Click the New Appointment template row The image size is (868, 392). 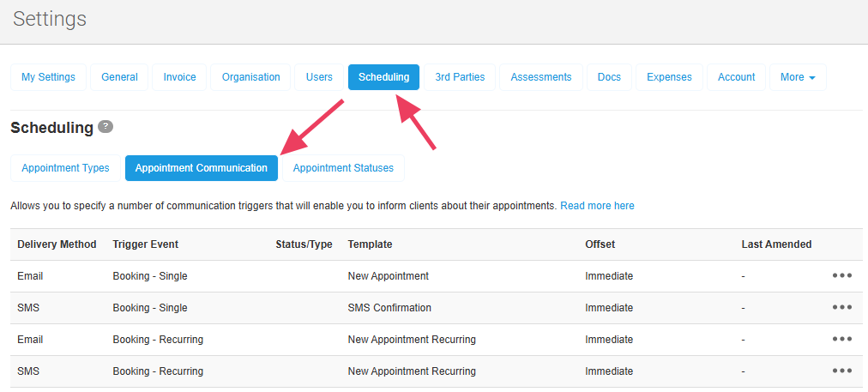[x=388, y=276]
